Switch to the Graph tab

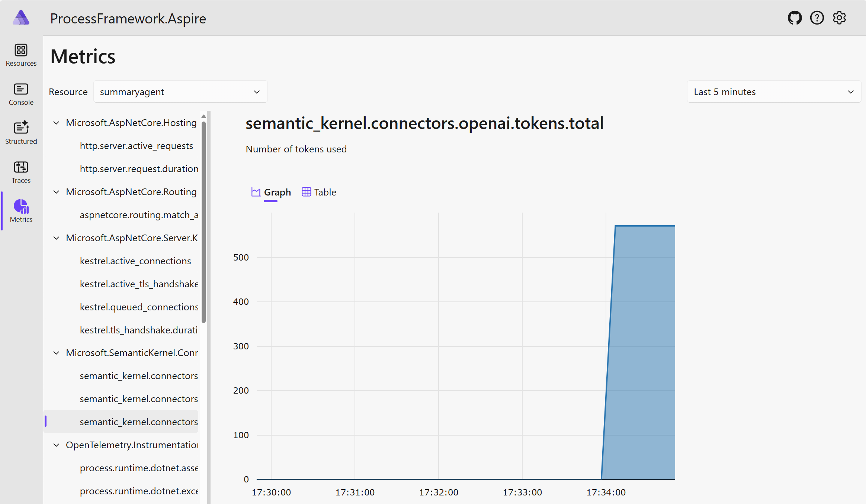click(271, 192)
